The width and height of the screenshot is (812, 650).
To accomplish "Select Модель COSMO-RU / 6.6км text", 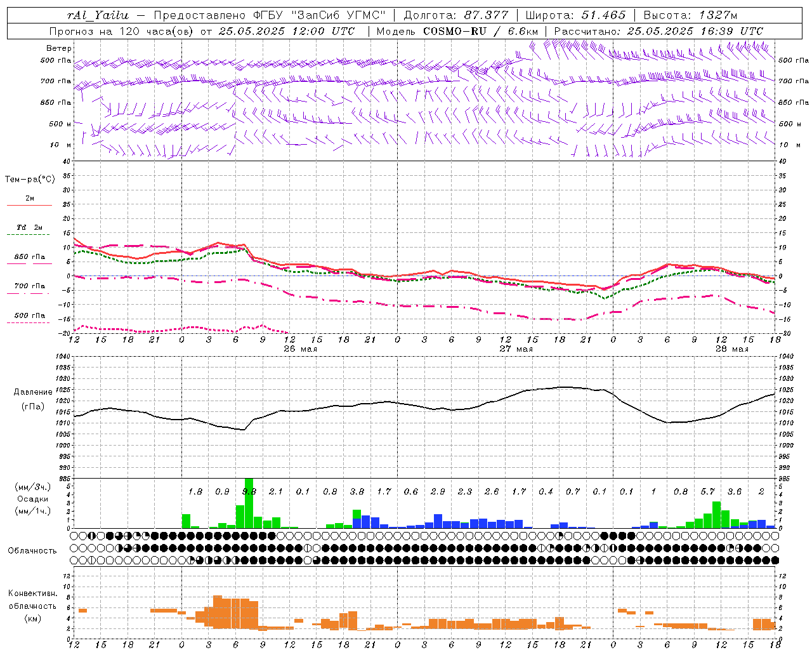I will (457, 31).
